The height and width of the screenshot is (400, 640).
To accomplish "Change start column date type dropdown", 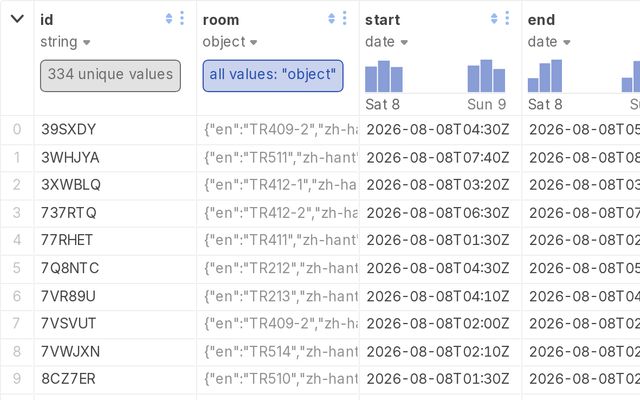I will tap(386, 42).
